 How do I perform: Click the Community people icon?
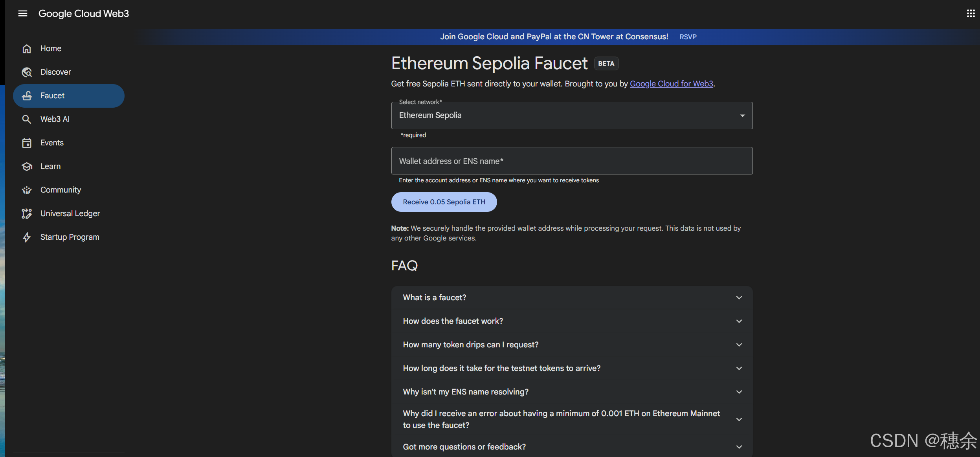point(27,190)
